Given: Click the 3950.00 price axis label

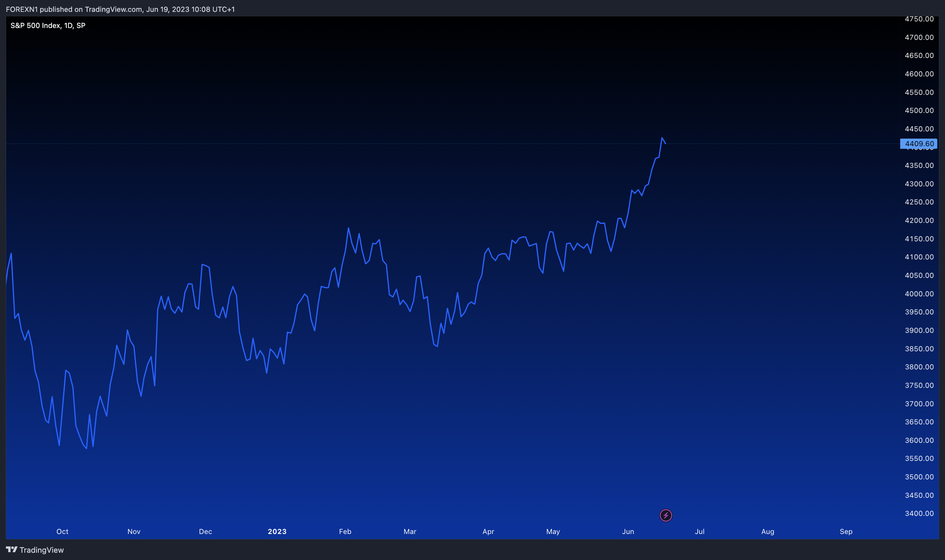Looking at the screenshot, I should pos(919,312).
